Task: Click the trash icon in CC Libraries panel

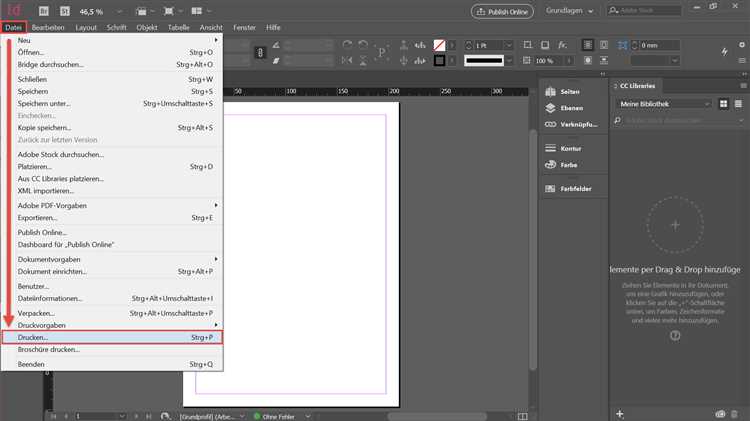Action: [x=735, y=414]
